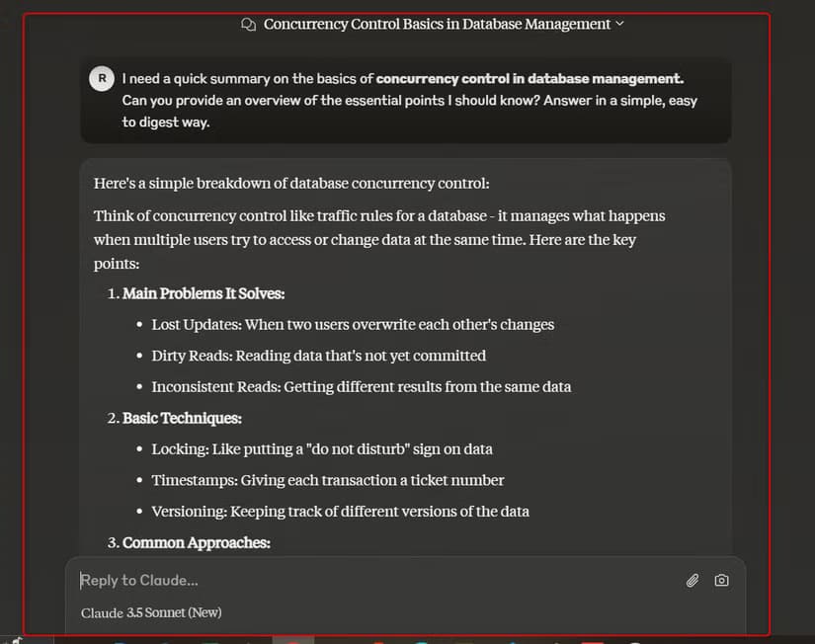Expand the chevron next to the conversation title
This screenshot has width=815, height=644.
click(x=619, y=24)
